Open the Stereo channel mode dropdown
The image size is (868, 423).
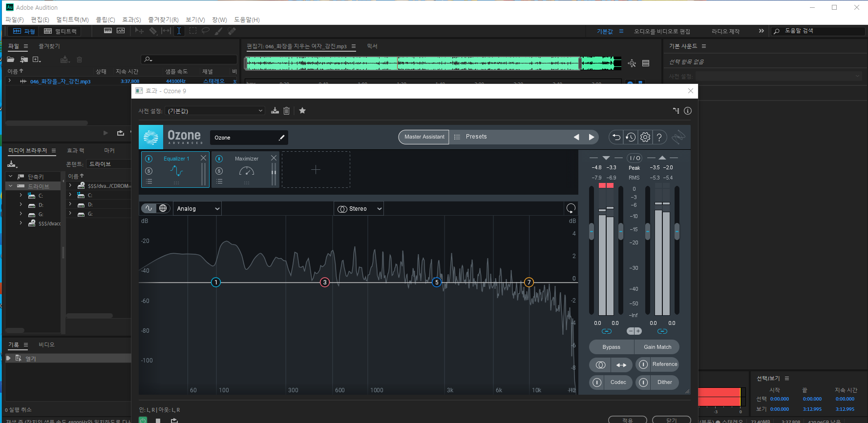[x=359, y=209]
